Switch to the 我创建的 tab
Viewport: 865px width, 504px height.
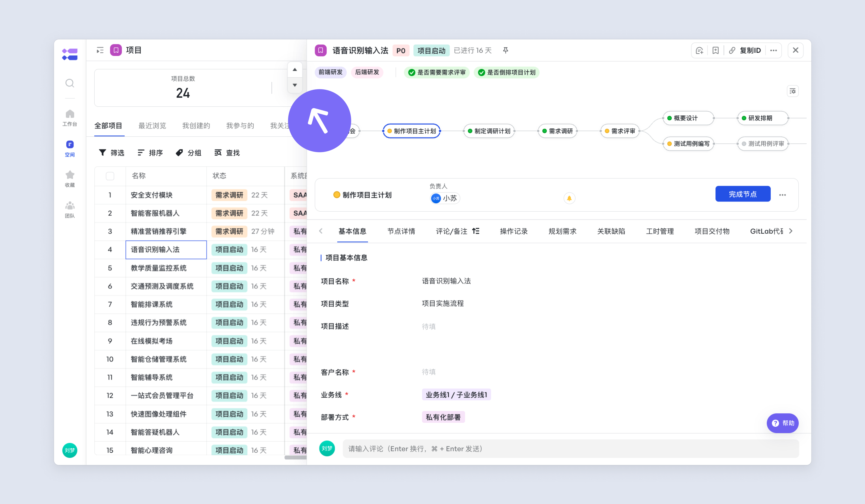coord(196,126)
